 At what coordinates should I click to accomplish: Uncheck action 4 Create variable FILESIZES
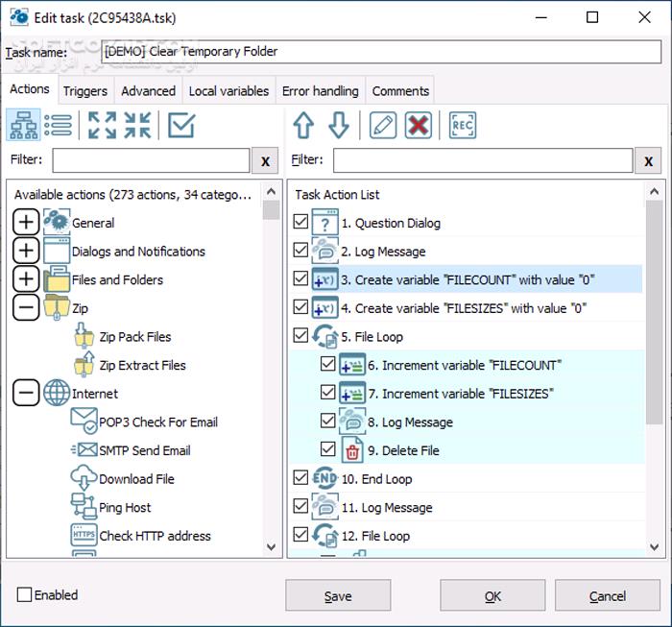[300, 307]
